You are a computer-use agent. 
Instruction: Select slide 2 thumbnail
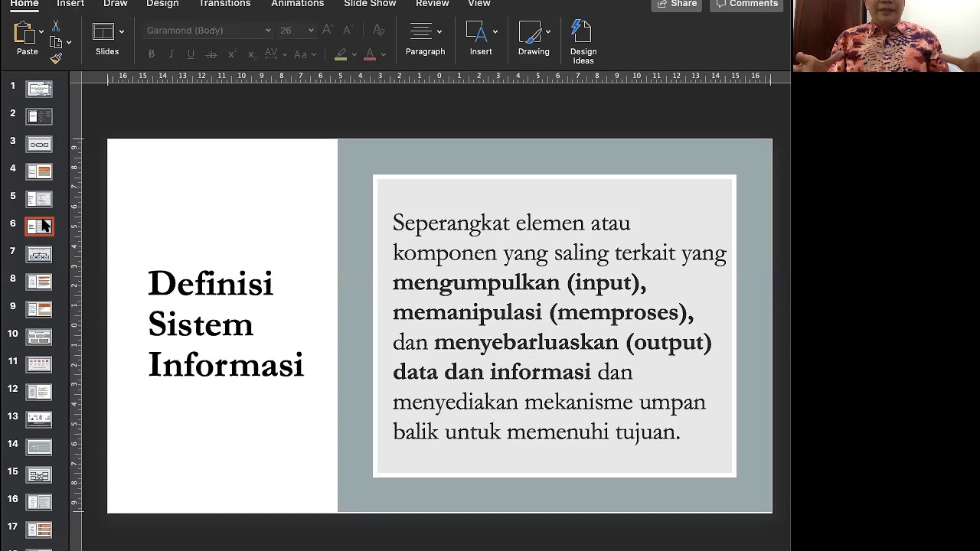pyautogui.click(x=39, y=116)
